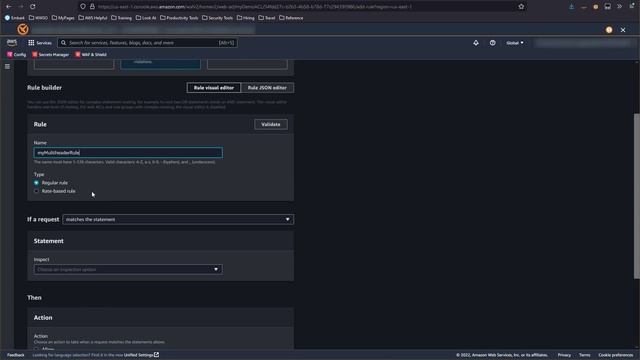
Task: Open the Global region selector
Action: [515, 43]
